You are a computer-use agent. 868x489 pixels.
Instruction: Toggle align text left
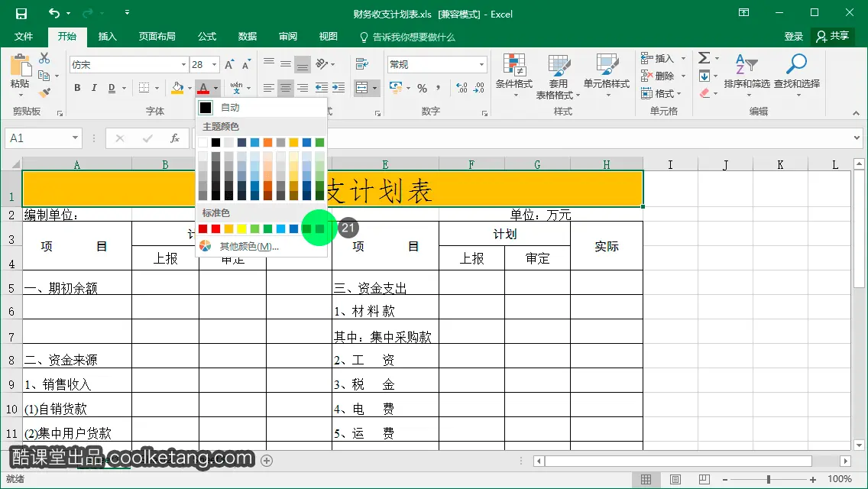pyautogui.click(x=268, y=88)
